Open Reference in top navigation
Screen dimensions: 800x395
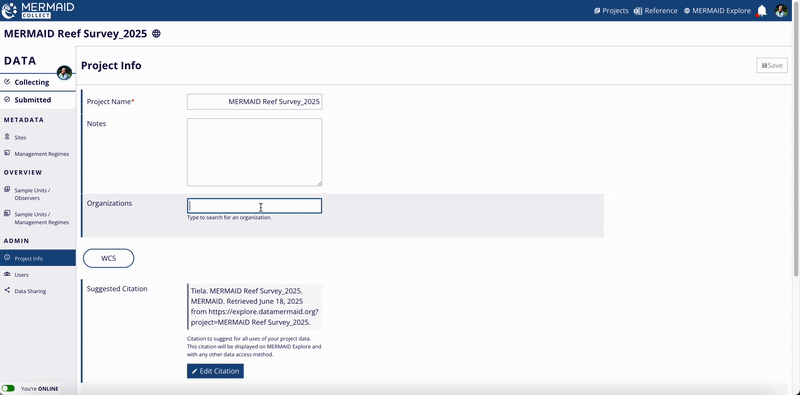click(656, 11)
